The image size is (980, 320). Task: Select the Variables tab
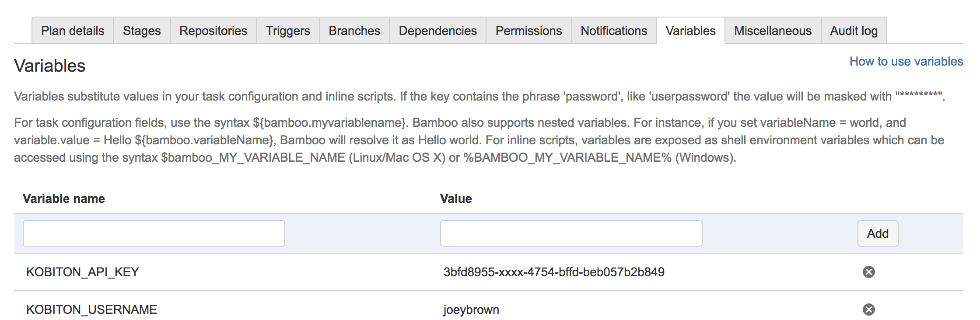click(x=690, y=31)
